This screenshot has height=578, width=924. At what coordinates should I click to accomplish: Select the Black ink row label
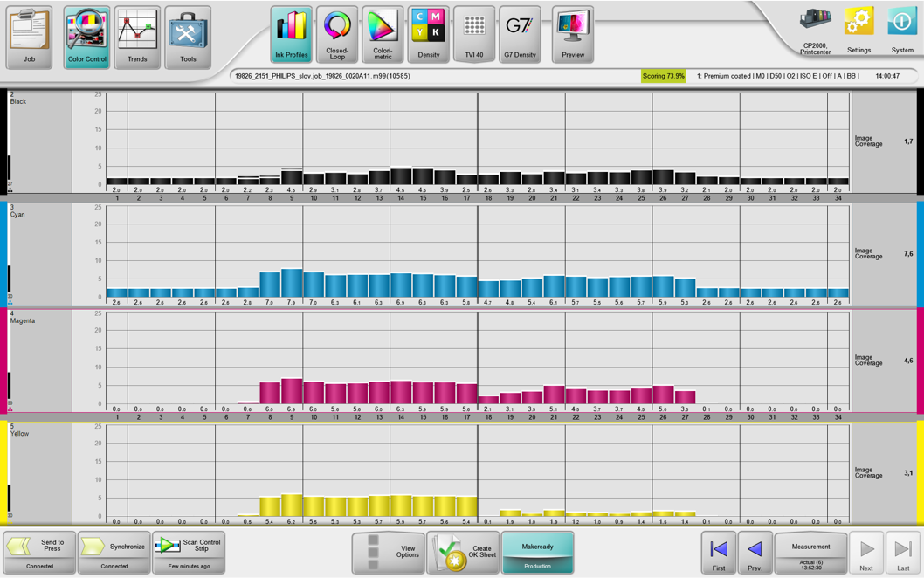[18, 101]
